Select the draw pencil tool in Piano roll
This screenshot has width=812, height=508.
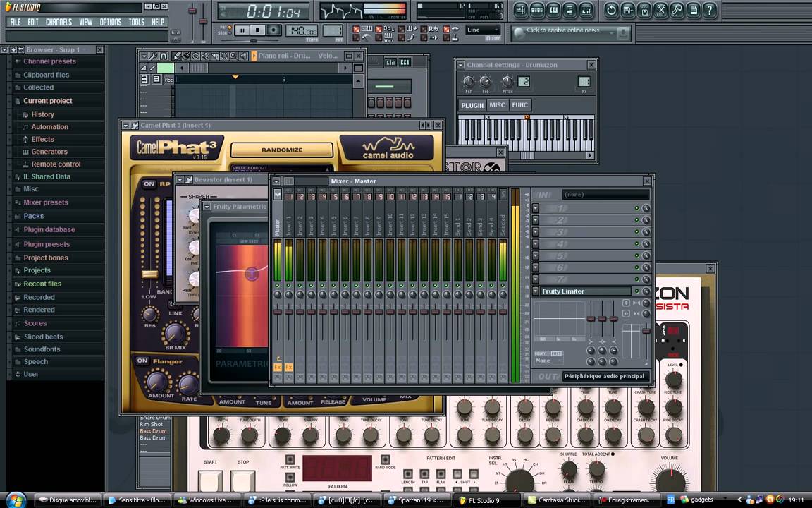(x=177, y=56)
